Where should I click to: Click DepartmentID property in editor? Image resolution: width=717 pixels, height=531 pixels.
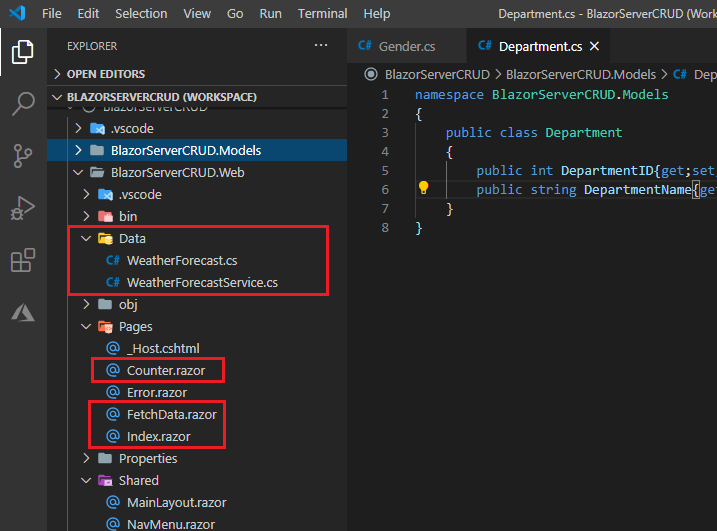[607, 171]
